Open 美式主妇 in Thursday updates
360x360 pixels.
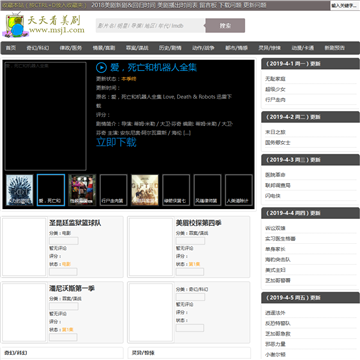click(275, 270)
